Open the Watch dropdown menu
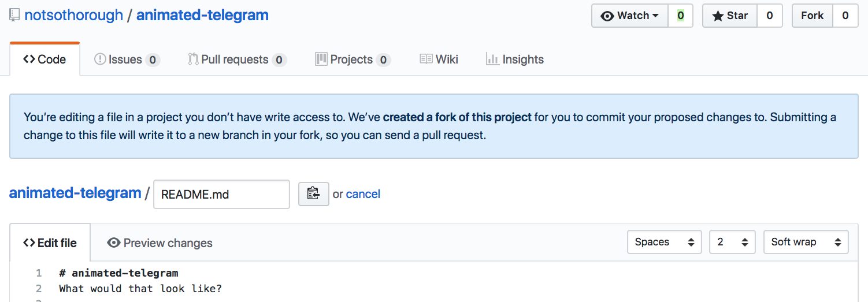The image size is (868, 302). tap(630, 16)
